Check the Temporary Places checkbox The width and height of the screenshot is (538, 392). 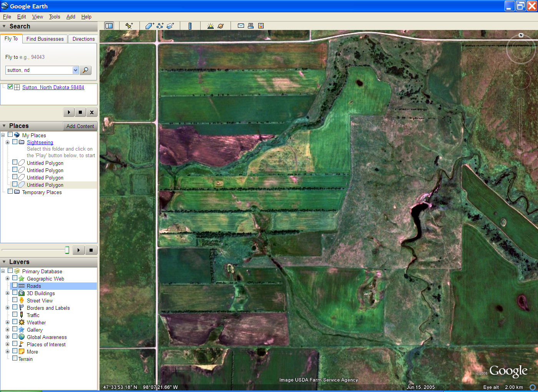pyautogui.click(x=10, y=191)
